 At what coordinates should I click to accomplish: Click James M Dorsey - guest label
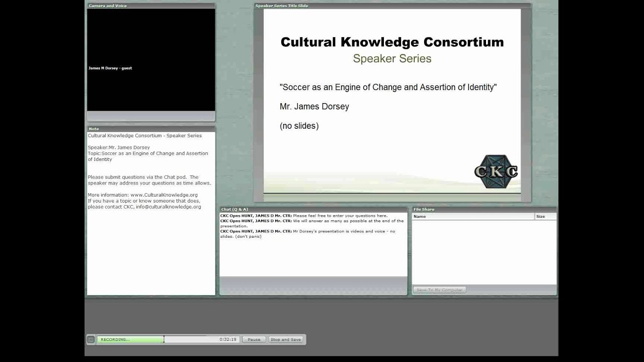pyautogui.click(x=110, y=68)
